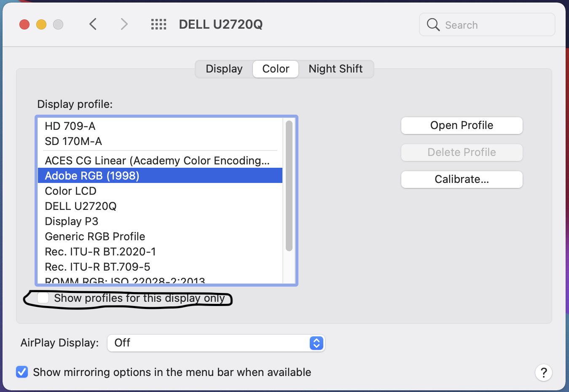Select Rec. ITU-R BT.2020-1 profile

160,252
